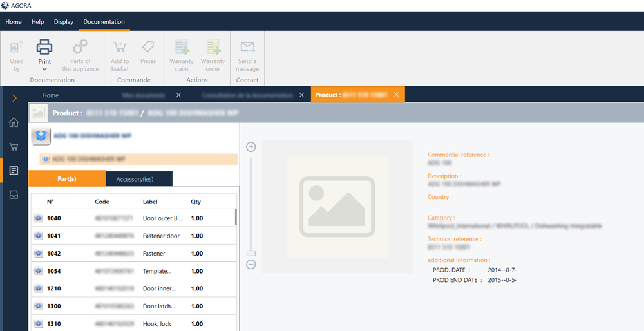Expand the left sidebar with the chevron
The image size is (644, 331).
click(14, 98)
